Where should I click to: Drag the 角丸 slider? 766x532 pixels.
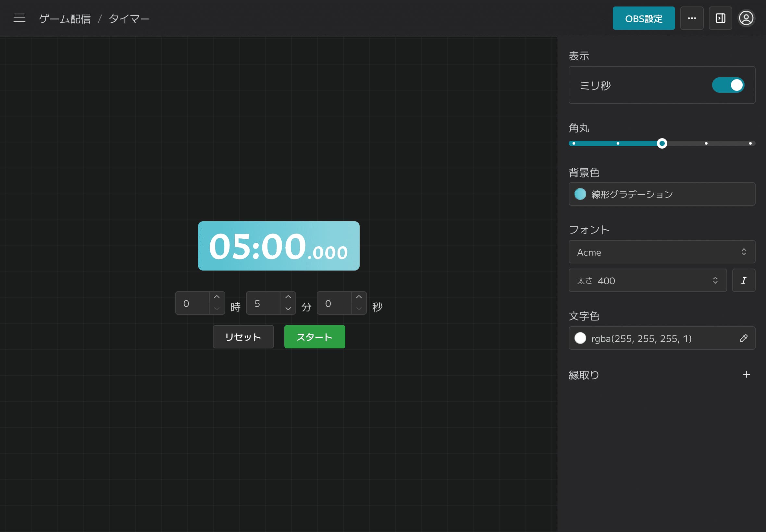tap(662, 143)
